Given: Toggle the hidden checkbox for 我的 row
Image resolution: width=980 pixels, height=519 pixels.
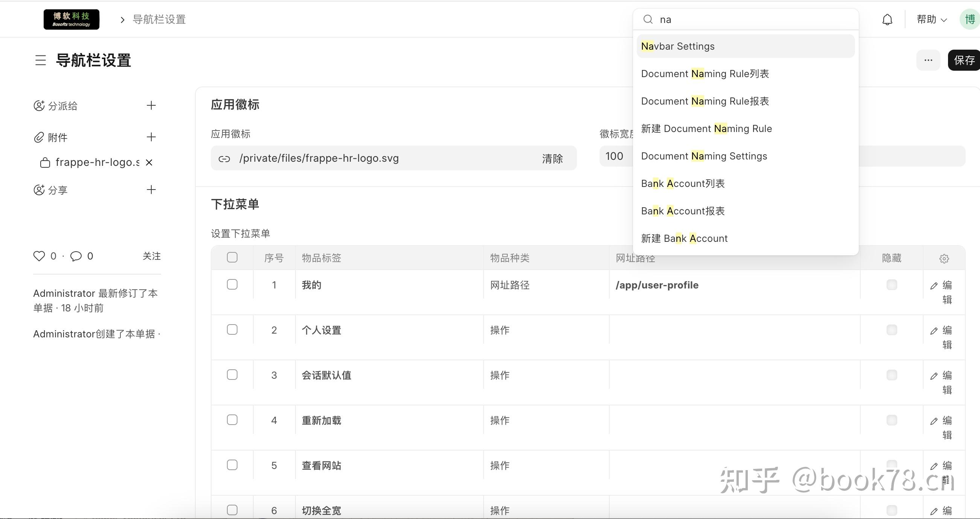Looking at the screenshot, I should click(x=891, y=285).
